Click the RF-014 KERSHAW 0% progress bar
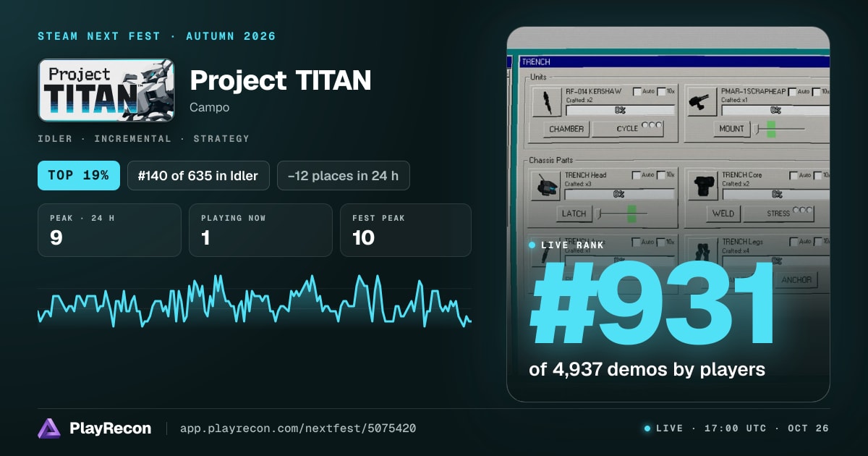Image resolution: width=868 pixels, height=456 pixels. click(620, 110)
